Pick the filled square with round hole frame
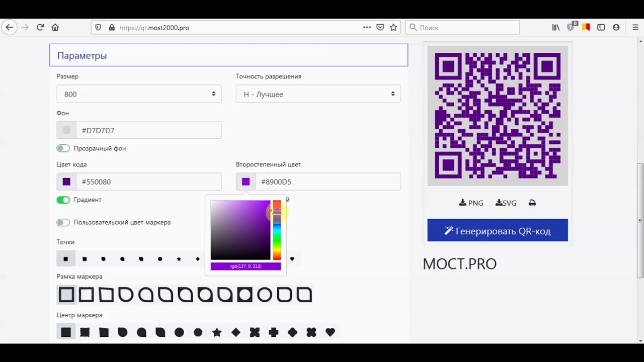The width and height of the screenshot is (644, 362). click(x=245, y=295)
